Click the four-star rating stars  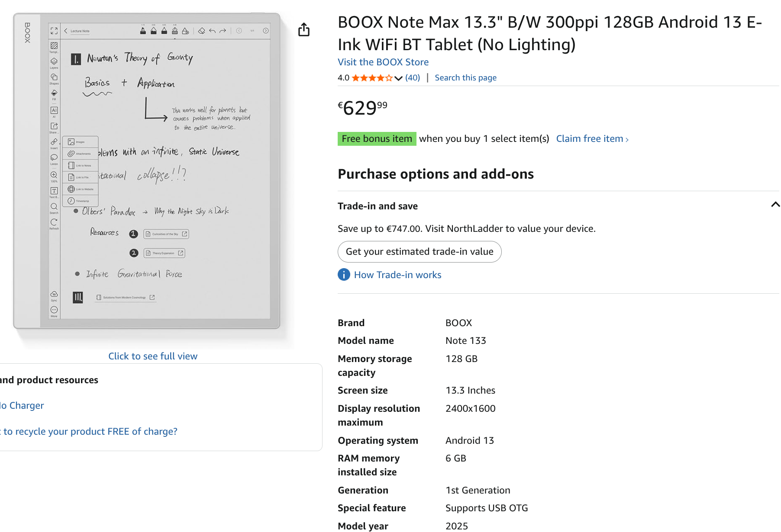(x=372, y=78)
